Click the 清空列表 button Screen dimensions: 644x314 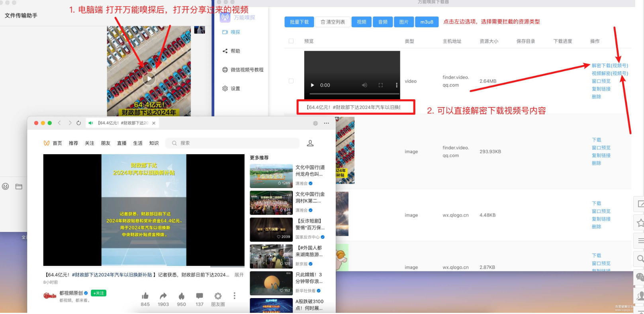333,22
